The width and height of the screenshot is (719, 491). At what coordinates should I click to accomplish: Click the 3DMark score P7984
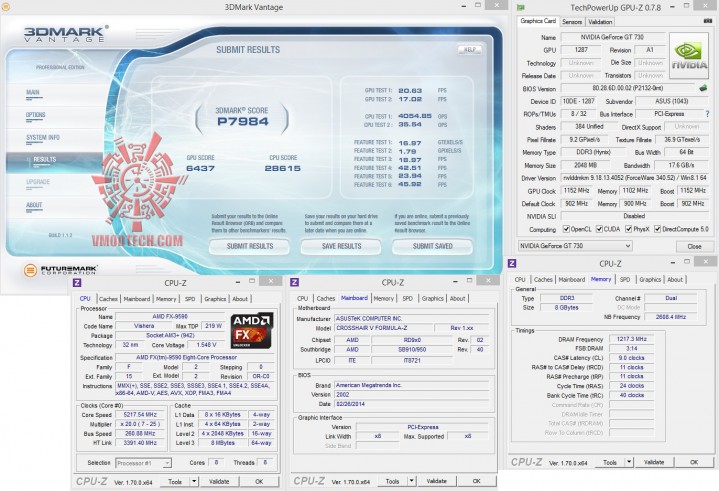point(243,121)
